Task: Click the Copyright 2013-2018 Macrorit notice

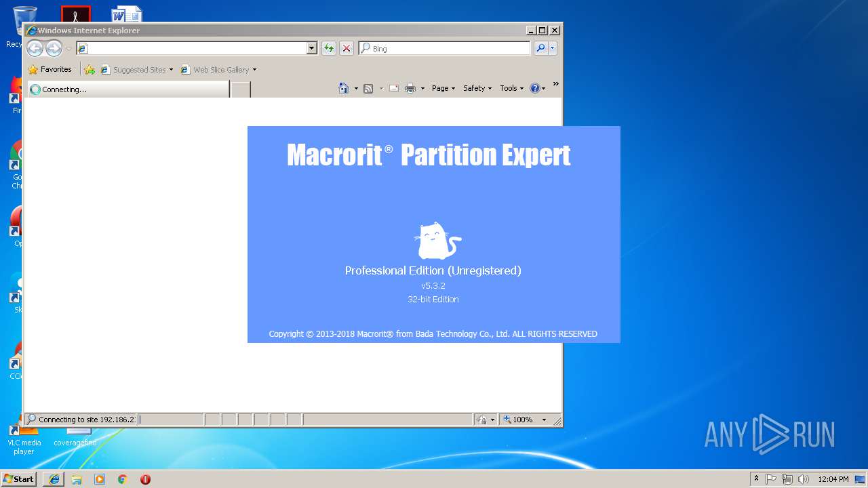Action: tap(433, 333)
